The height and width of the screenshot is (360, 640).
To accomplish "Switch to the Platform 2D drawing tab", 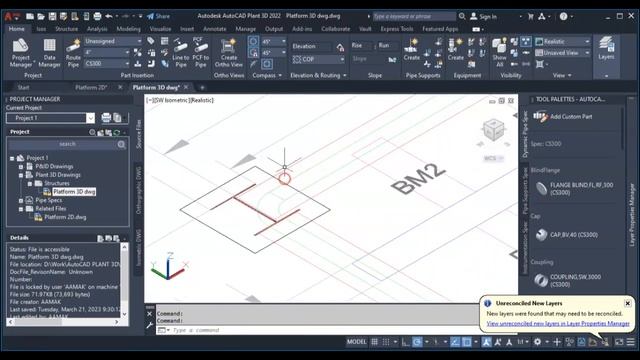I will [91, 87].
